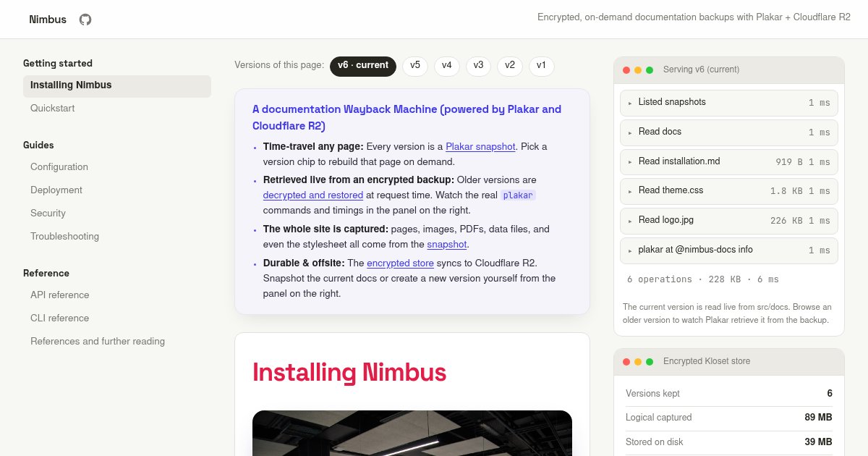Open API reference page

(117, 295)
